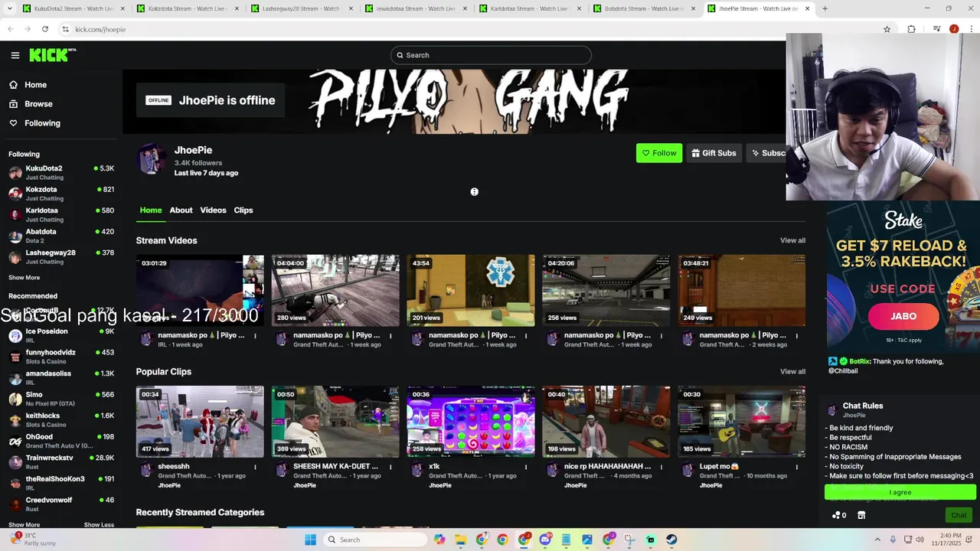The width and height of the screenshot is (980, 551).
Task: Click the Gift Subs button
Action: [x=714, y=153]
